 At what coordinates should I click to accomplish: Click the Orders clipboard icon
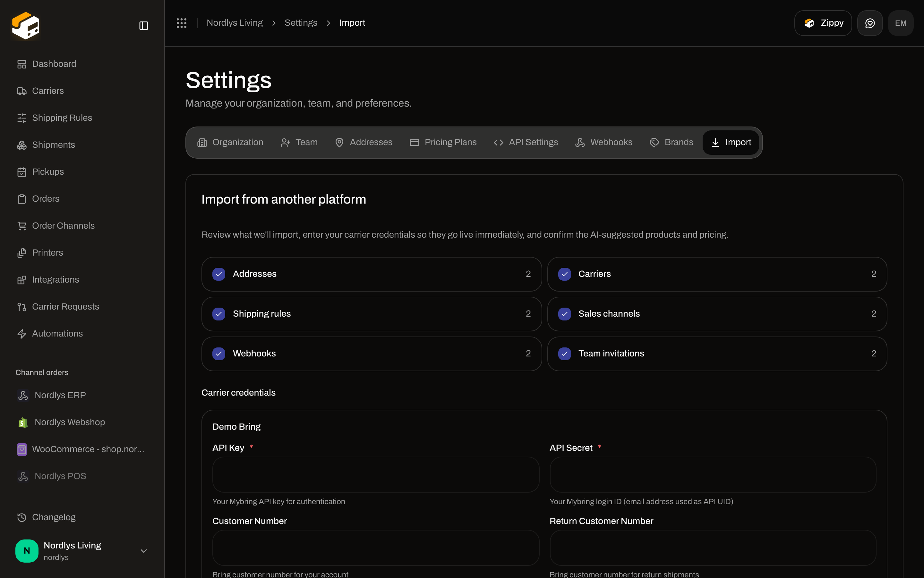pyautogui.click(x=22, y=199)
